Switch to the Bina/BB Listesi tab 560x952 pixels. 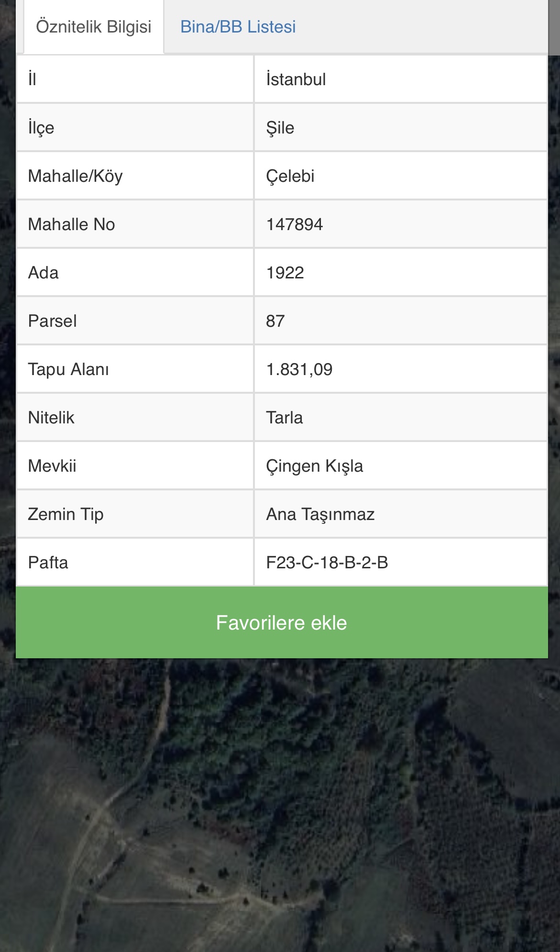coord(238,27)
